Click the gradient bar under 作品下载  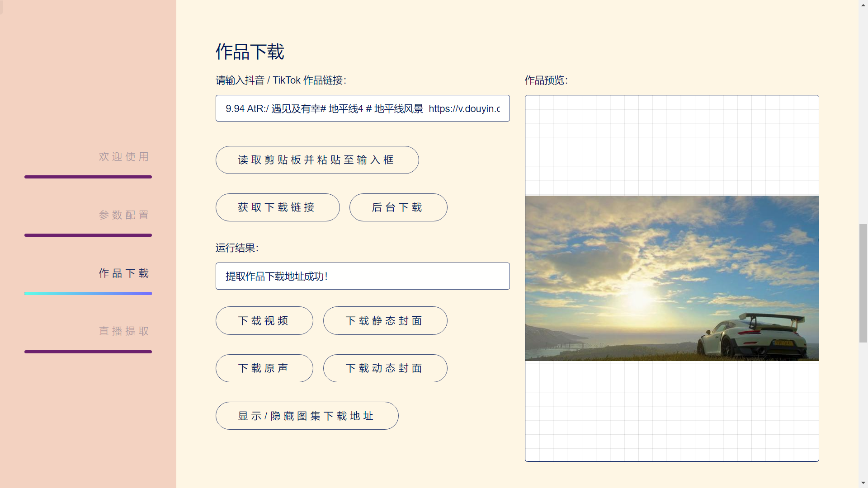pos(88,294)
